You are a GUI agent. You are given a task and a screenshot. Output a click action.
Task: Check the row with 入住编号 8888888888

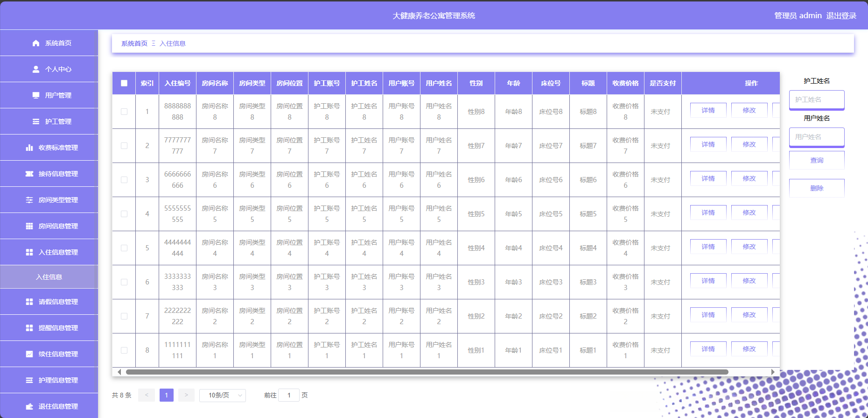point(124,112)
